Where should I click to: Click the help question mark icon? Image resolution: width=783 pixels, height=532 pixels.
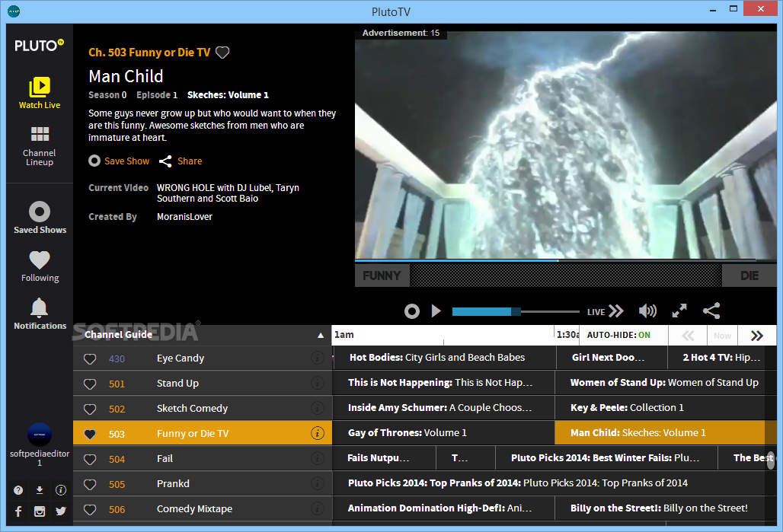click(18, 490)
